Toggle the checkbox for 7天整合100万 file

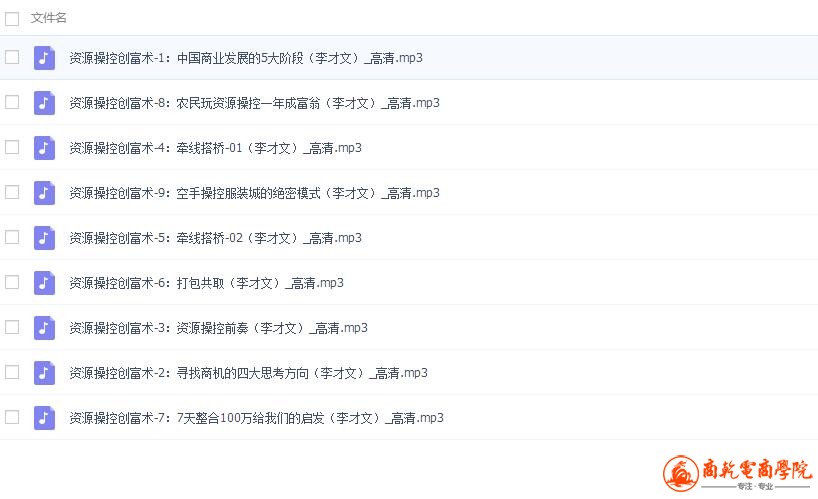click(12, 417)
